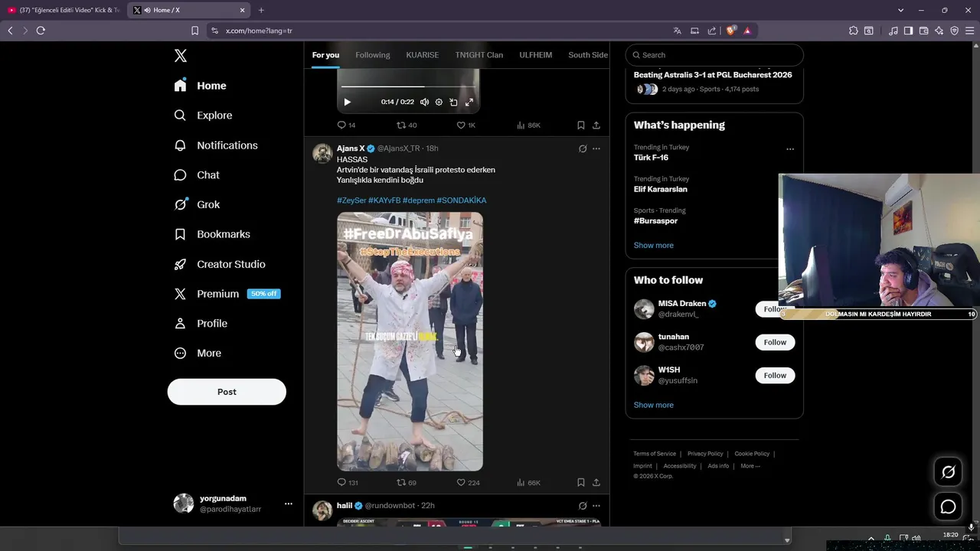Viewport: 980px width, 551px height.
Task: Switch to the South Side tab
Action: 588,55
